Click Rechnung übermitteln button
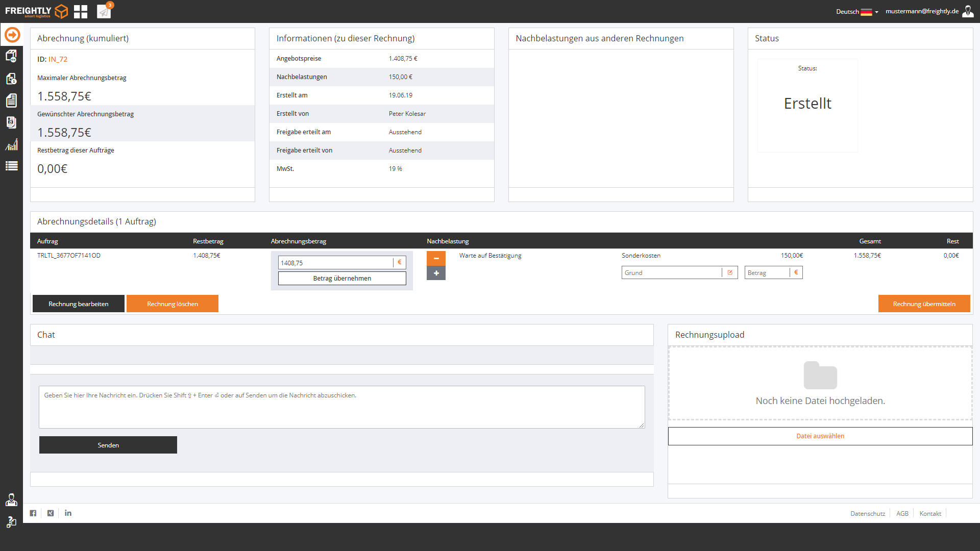This screenshot has height=551, width=980. 924,304
